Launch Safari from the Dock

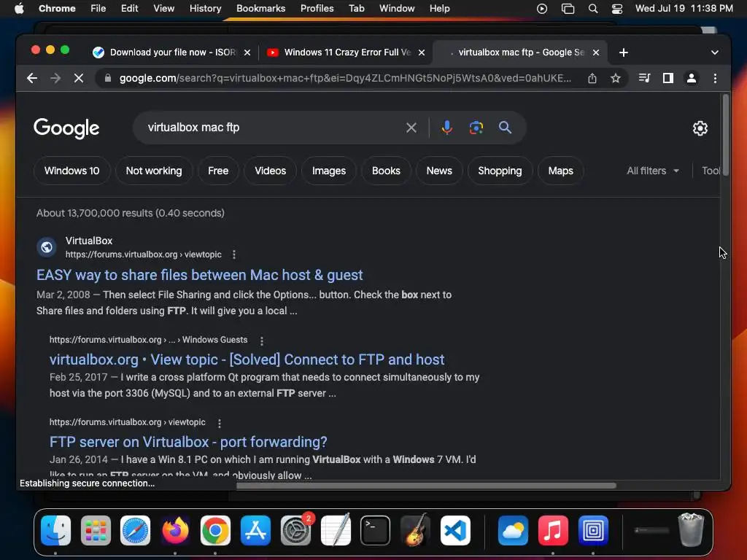135,531
